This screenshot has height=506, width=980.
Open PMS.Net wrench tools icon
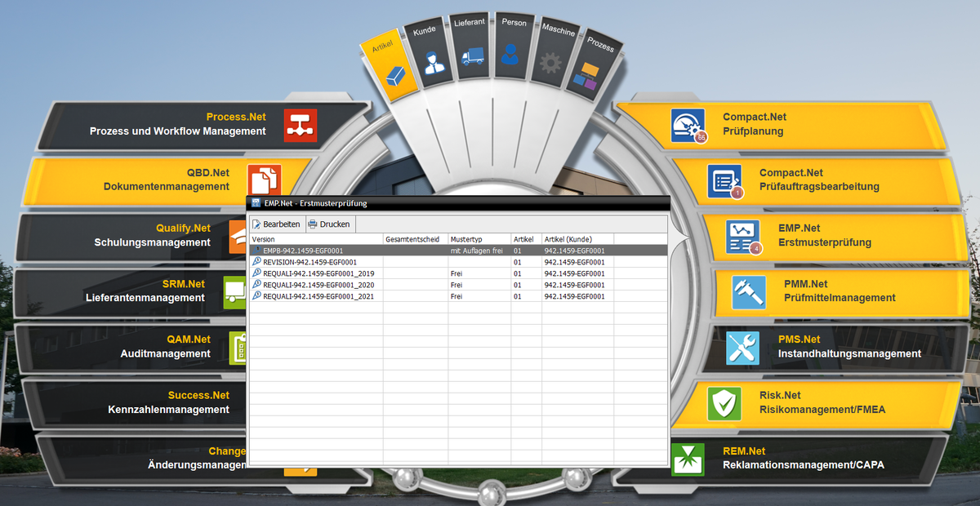pyautogui.click(x=742, y=348)
